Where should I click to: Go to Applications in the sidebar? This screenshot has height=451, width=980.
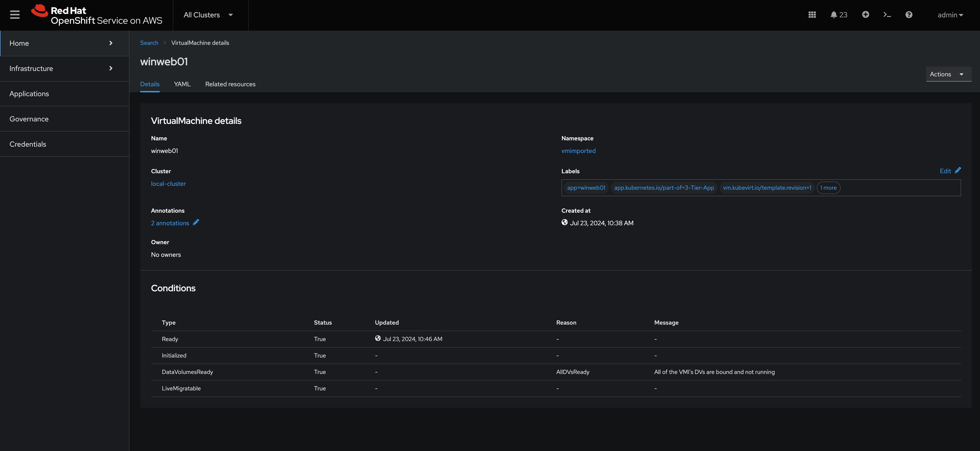(x=65, y=94)
